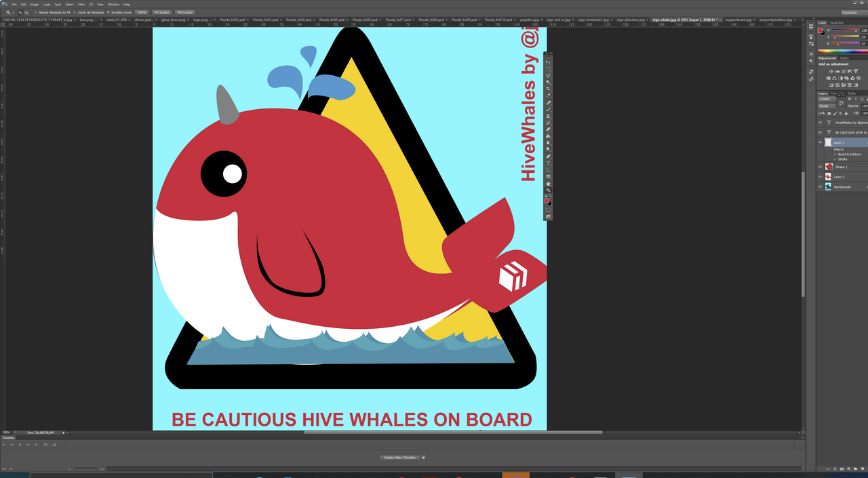Toggle visibility of Layer 2
Image resolution: width=868 pixels, height=478 pixels.
820,176
